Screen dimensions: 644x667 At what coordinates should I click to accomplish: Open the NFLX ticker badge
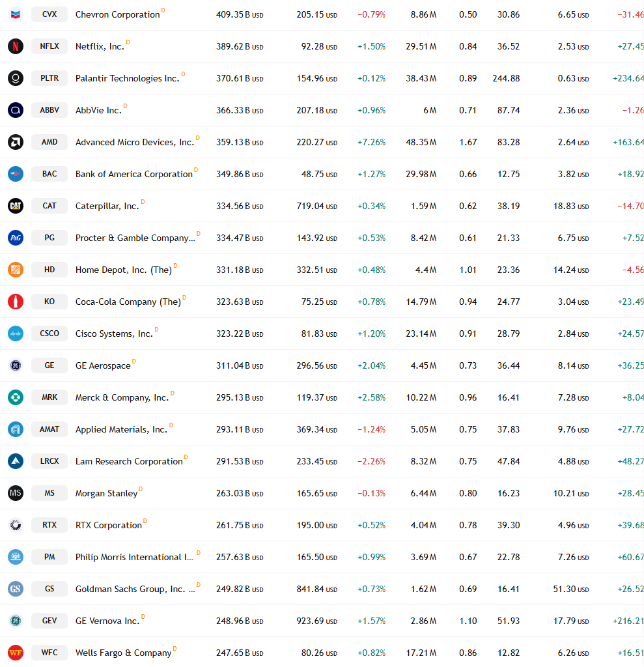point(49,46)
